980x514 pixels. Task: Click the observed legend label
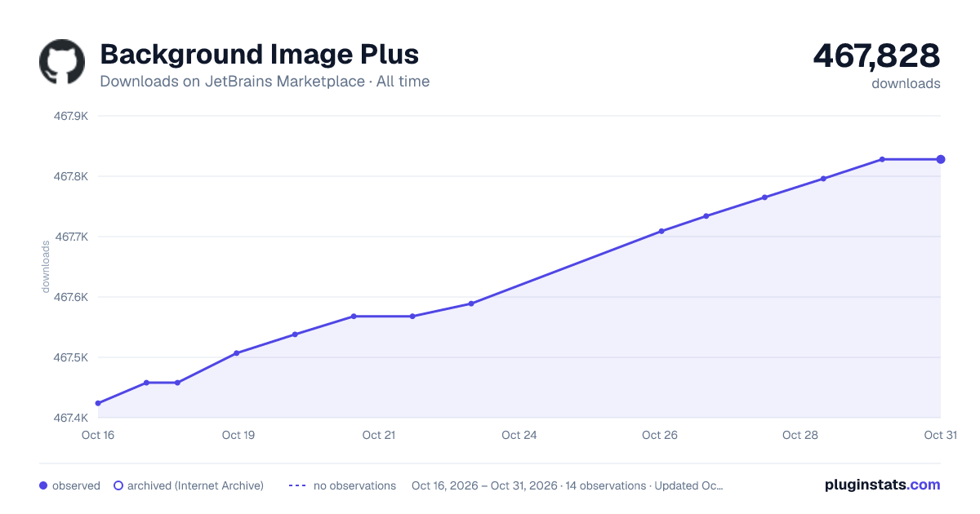[76, 485]
